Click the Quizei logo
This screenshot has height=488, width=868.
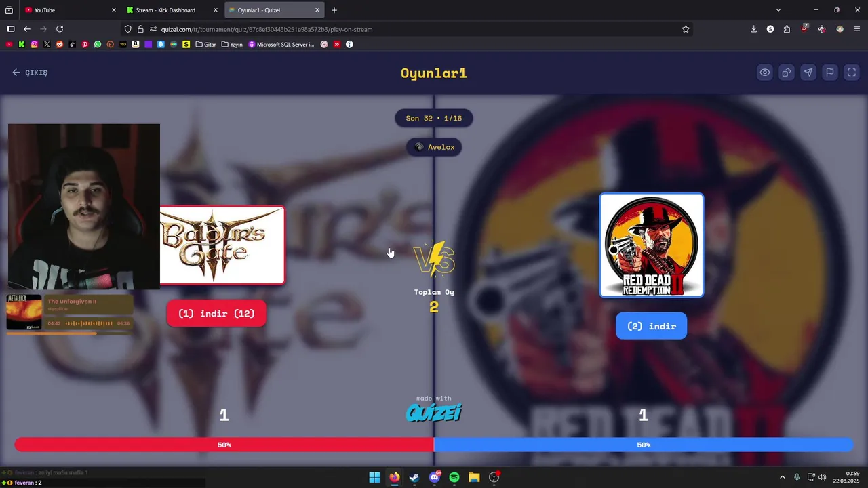click(434, 412)
